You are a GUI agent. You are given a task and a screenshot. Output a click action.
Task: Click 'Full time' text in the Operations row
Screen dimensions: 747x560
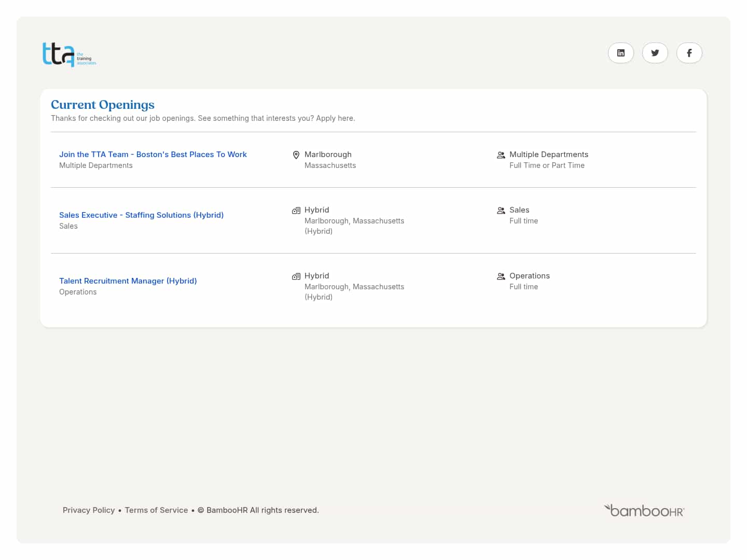523,287
